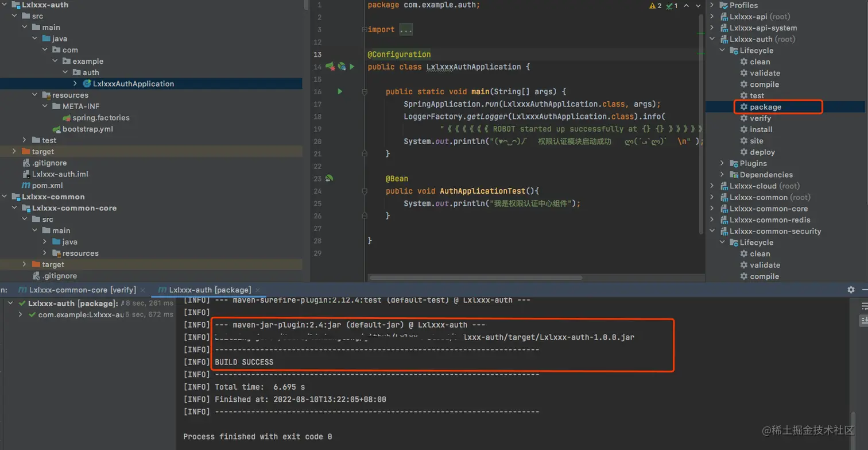Image resolution: width=868 pixels, height=450 pixels.
Task: Click green check icon of Lxlxxx-auth [package]
Action: (x=22, y=303)
